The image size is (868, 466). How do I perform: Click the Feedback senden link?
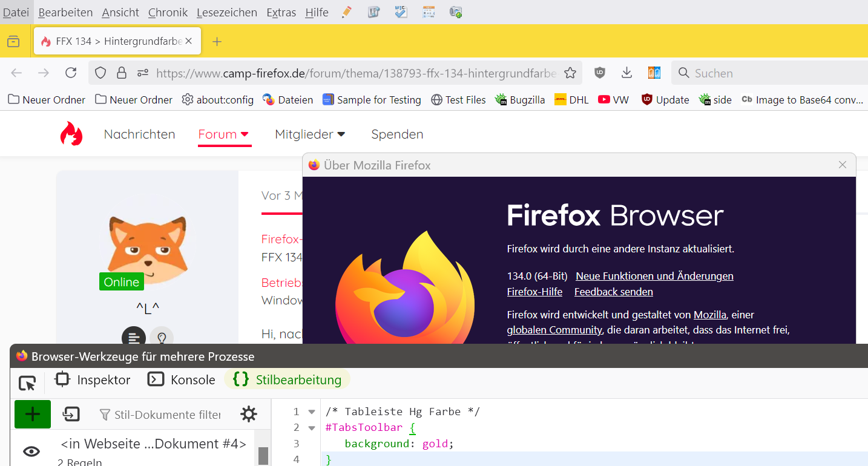[x=613, y=292]
